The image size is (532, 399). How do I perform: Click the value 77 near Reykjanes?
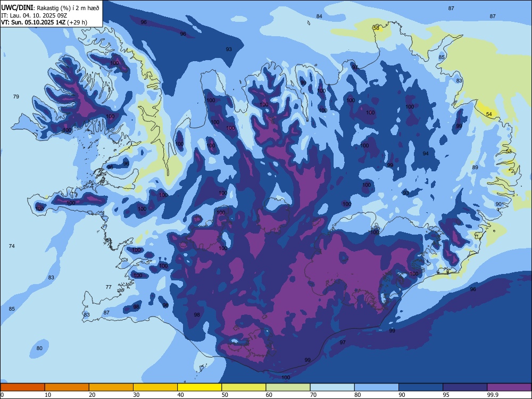pos(109,287)
